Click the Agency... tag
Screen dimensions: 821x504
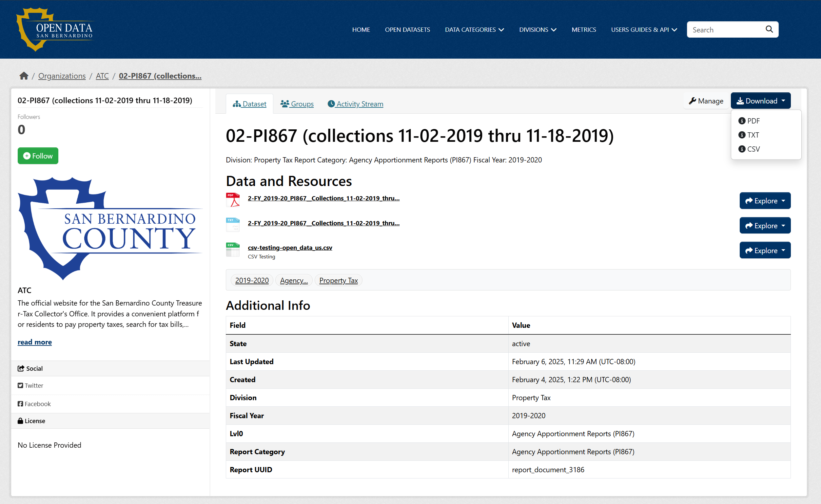294,280
